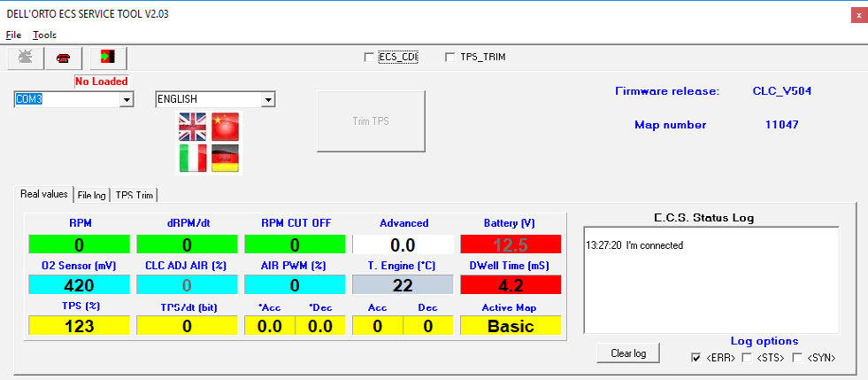
Task: Select the British flag language icon
Action: click(x=193, y=127)
